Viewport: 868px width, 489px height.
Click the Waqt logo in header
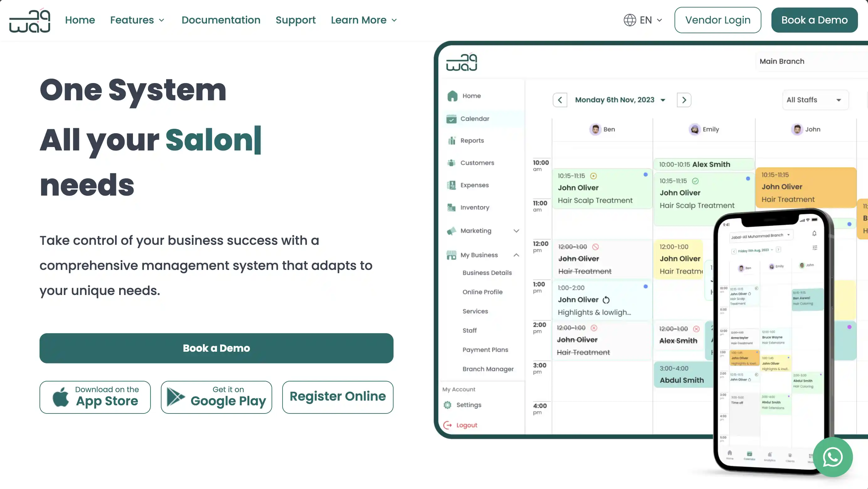click(x=30, y=20)
